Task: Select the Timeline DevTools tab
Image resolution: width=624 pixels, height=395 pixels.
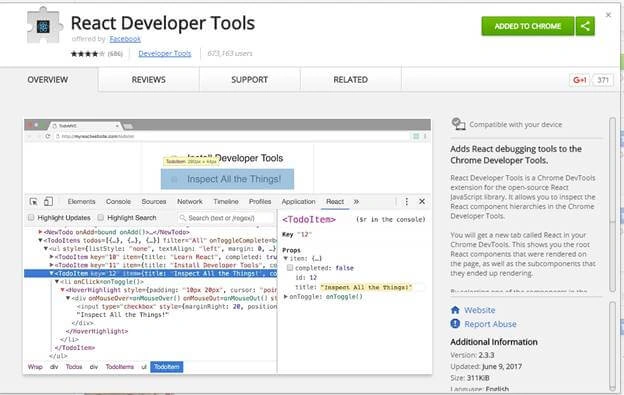Action: pos(226,202)
